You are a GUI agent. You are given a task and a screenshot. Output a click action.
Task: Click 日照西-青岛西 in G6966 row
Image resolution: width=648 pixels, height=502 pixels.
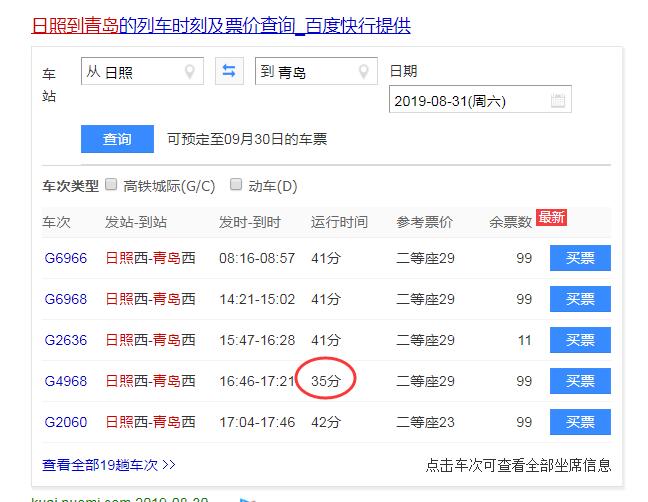[150, 258]
